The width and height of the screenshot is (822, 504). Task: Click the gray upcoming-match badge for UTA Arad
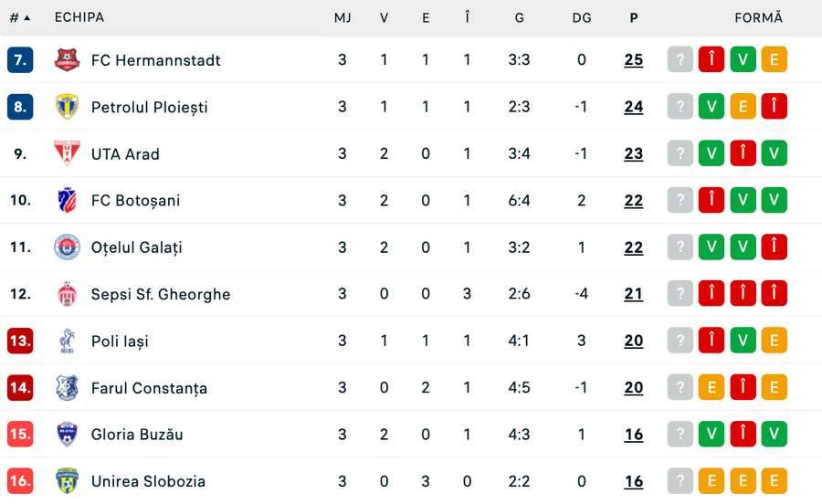(680, 153)
